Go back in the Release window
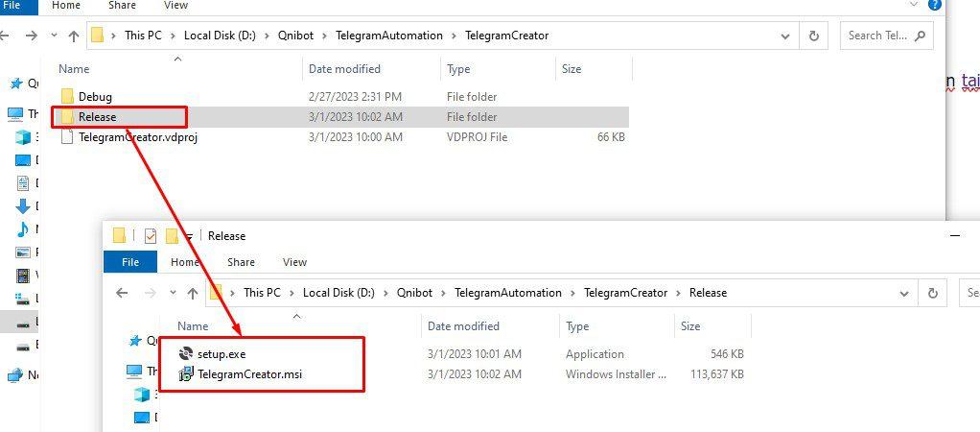Image resolution: width=980 pixels, height=432 pixels. [122, 293]
